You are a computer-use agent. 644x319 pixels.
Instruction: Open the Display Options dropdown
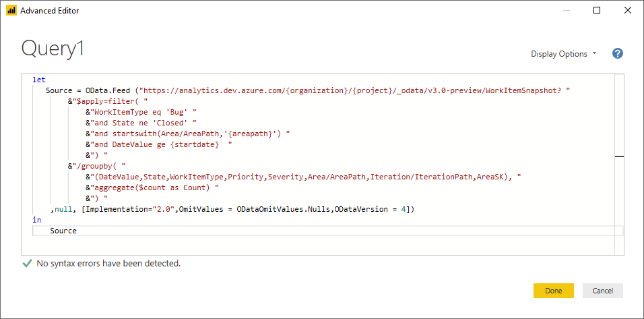pyautogui.click(x=563, y=54)
